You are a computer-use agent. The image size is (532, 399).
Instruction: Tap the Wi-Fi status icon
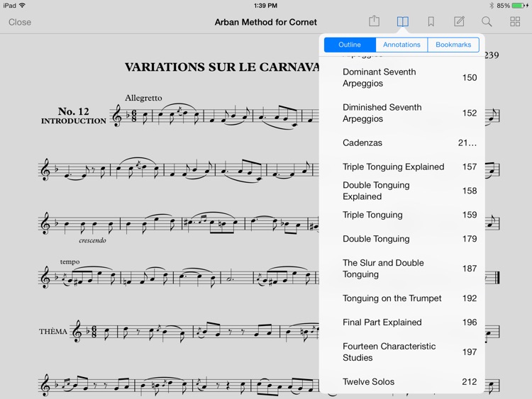(23, 6)
